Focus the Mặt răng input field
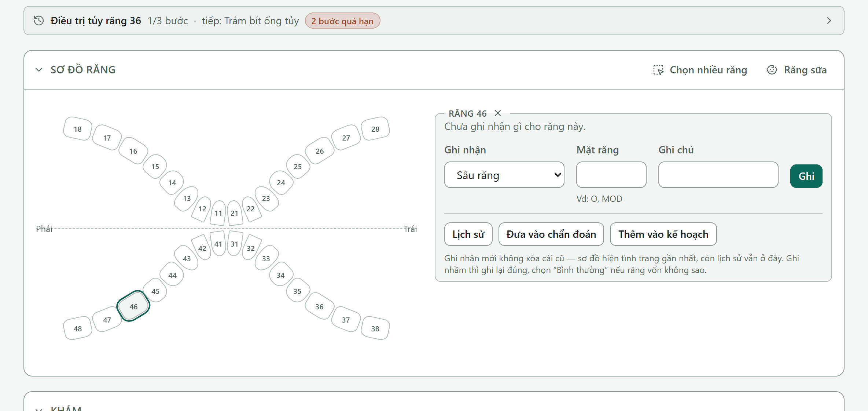This screenshot has height=411, width=868. tap(611, 175)
